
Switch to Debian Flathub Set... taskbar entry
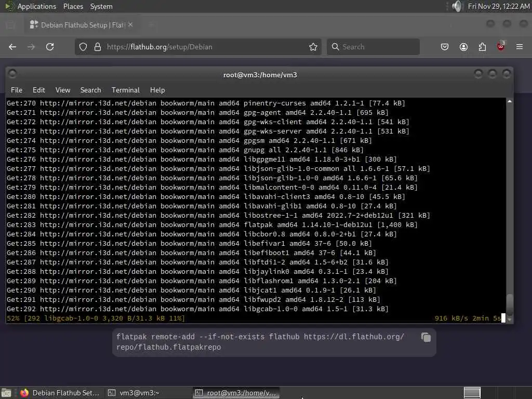[60, 393]
